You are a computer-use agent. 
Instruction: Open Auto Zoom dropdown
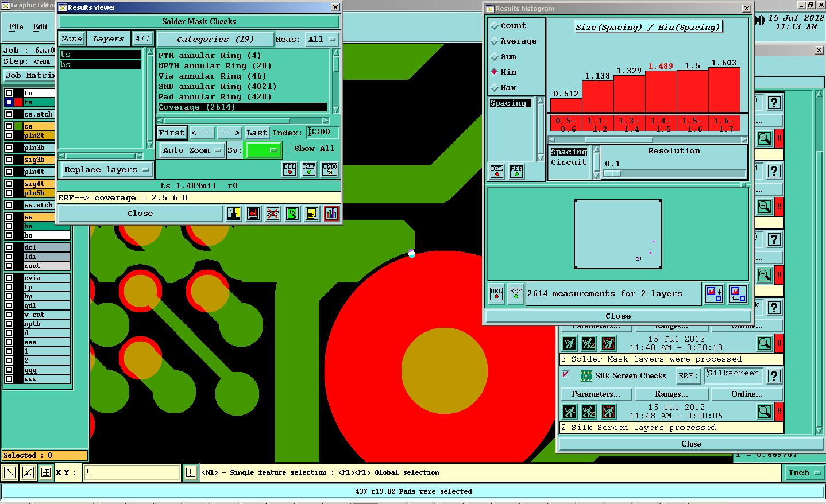pos(192,150)
